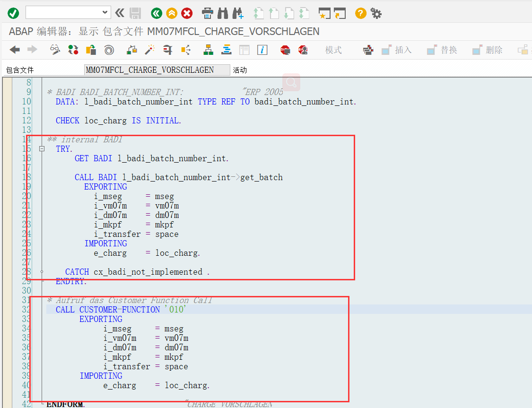Open Customize Local Layout gear icon
This screenshot has width=532, height=408.
(x=376, y=14)
